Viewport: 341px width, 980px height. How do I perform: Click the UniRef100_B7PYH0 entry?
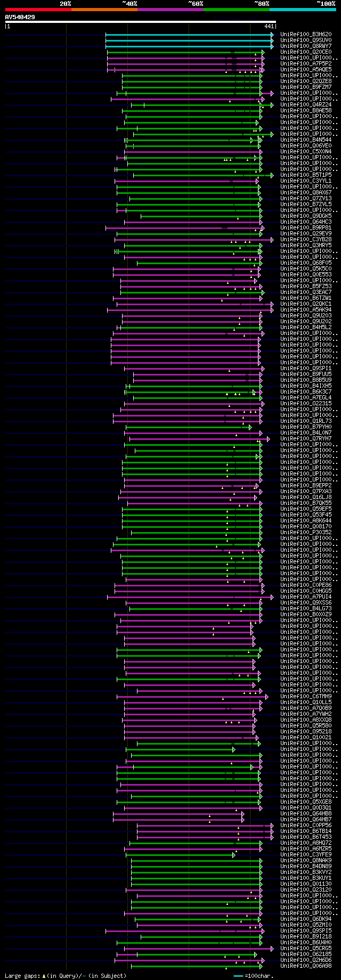[x=306, y=427]
